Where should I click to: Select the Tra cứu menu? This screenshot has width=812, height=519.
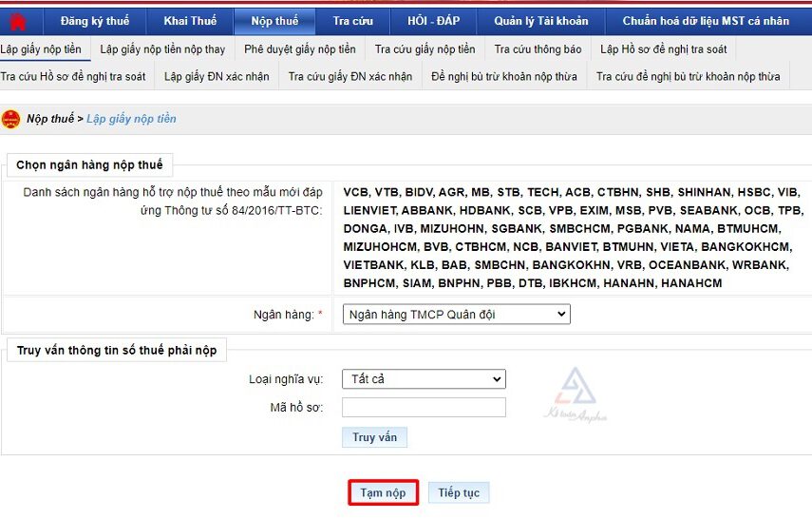pos(352,21)
